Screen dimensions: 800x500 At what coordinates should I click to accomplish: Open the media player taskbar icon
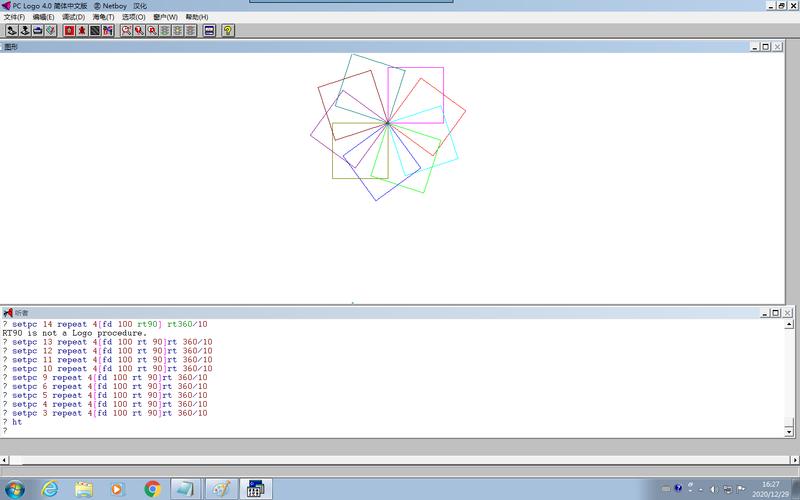(117, 489)
